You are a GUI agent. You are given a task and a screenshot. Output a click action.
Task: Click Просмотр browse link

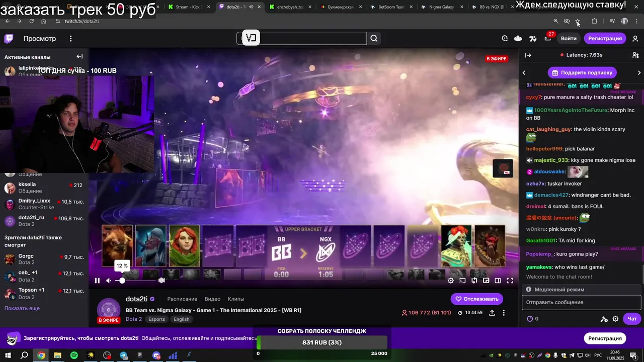pos(40,39)
